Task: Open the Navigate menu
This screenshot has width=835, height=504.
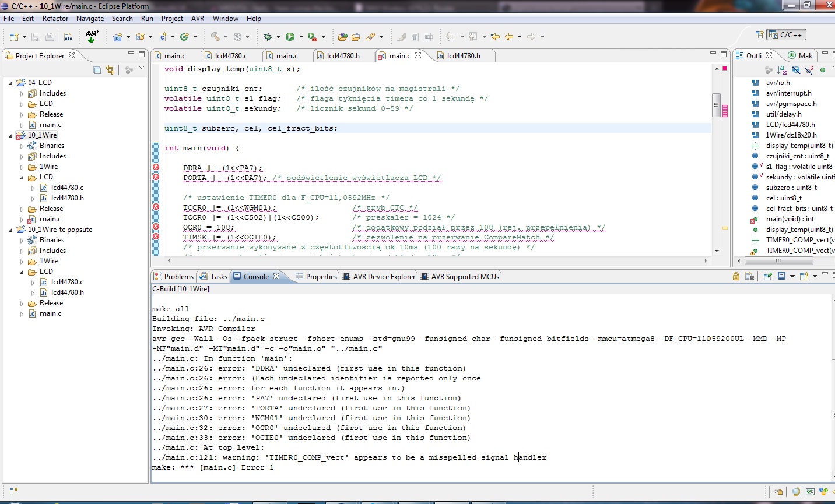Action: (90, 19)
